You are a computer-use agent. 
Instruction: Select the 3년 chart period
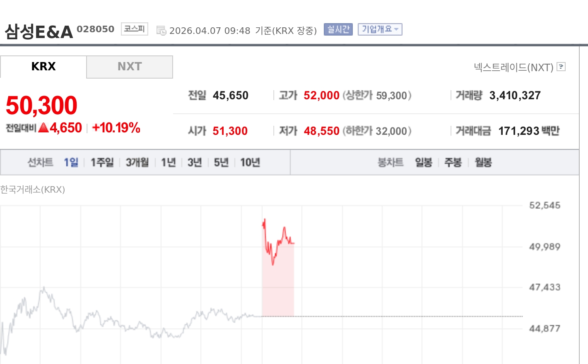pos(194,162)
